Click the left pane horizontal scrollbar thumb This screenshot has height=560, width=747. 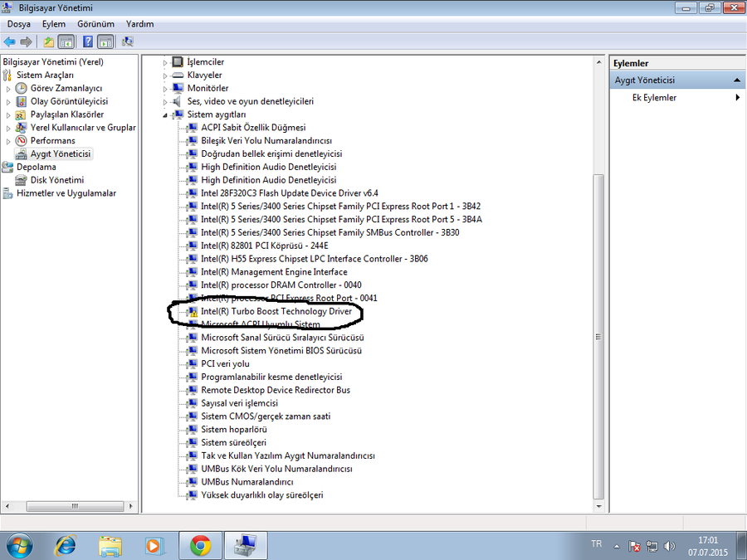coord(75,506)
